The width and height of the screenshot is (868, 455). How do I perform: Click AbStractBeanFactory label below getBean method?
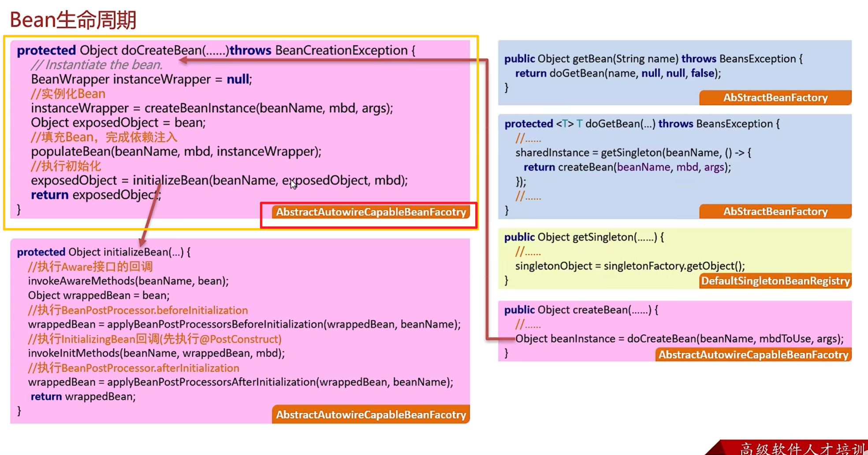point(775,98)
